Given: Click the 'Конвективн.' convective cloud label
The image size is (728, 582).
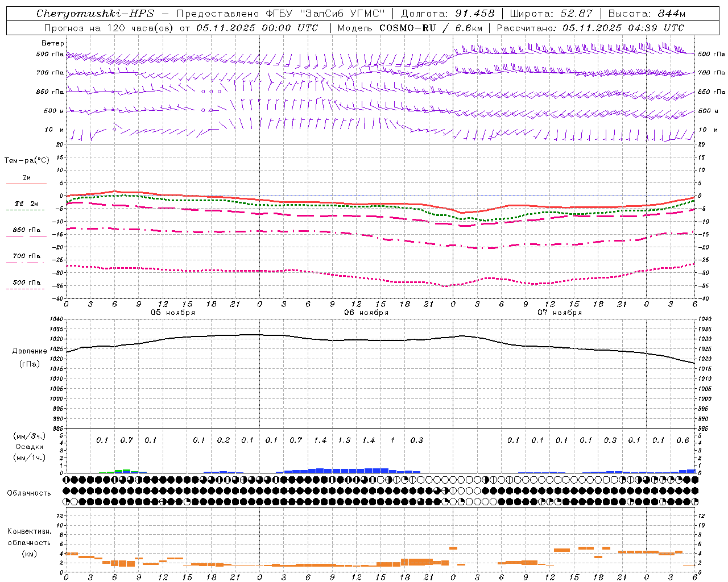Looking at the screenshot, I should pyautogui.click(x=29, y=531).
